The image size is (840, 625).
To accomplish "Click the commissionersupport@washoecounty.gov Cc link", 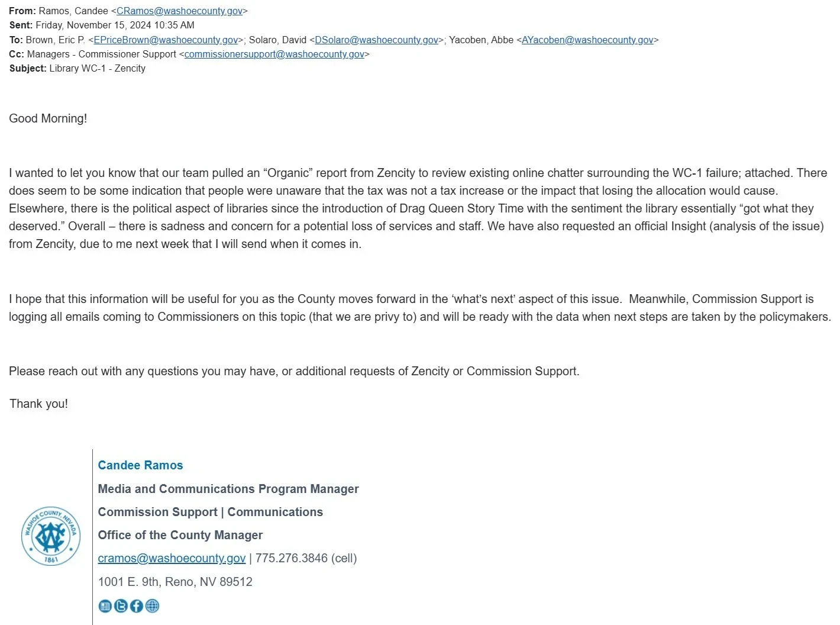I will point(274,54).
